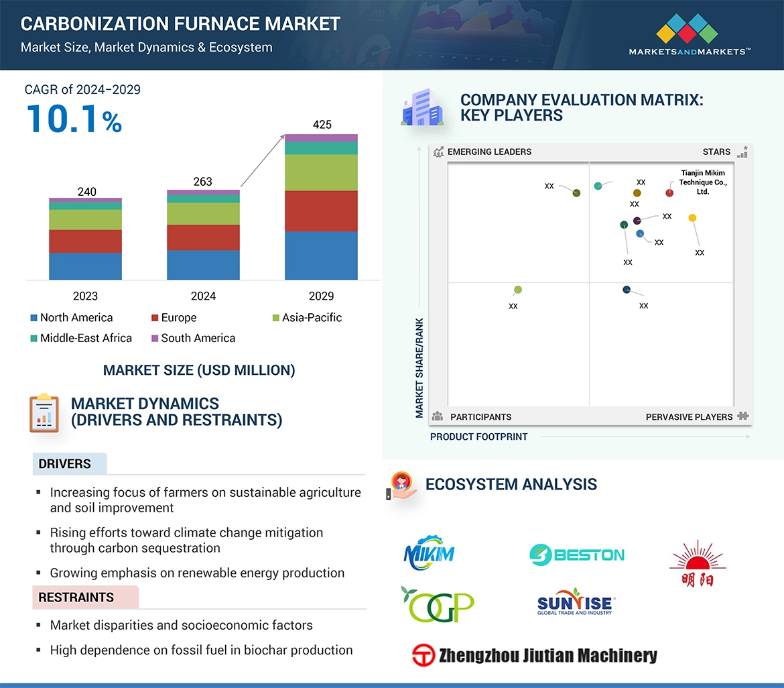Click the Pervasive Players puzzle icon
784x688 pixels.
tap(742, 416)
